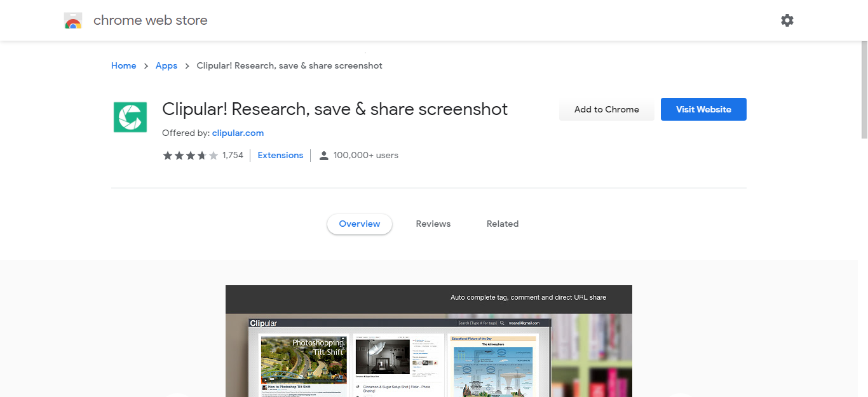Image resolution: width=868 pixels, height=397 pixels.
Task: Open the Home breadcrumb link
Action: tap(124, 65)
